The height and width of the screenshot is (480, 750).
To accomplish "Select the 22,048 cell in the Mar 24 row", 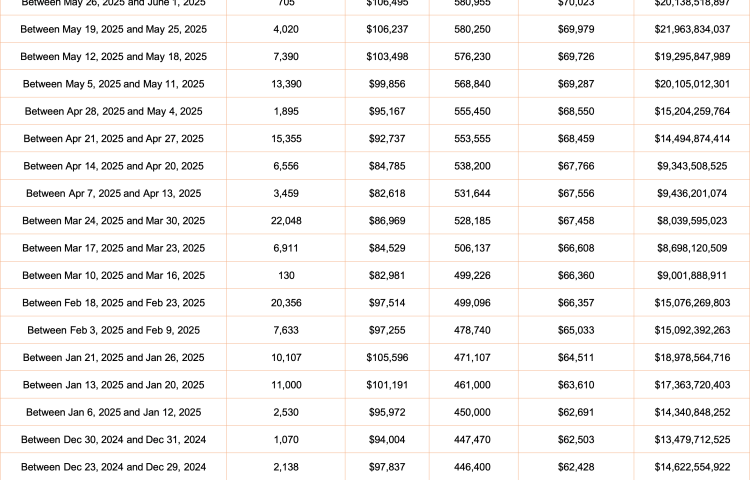I will pos(286,220).
